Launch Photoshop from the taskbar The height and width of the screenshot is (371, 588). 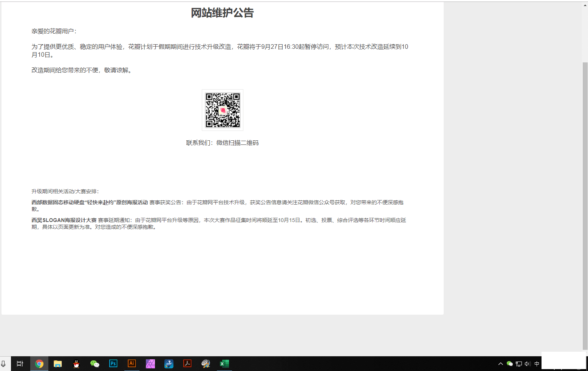pyautogui.click(x=113, y=364)
